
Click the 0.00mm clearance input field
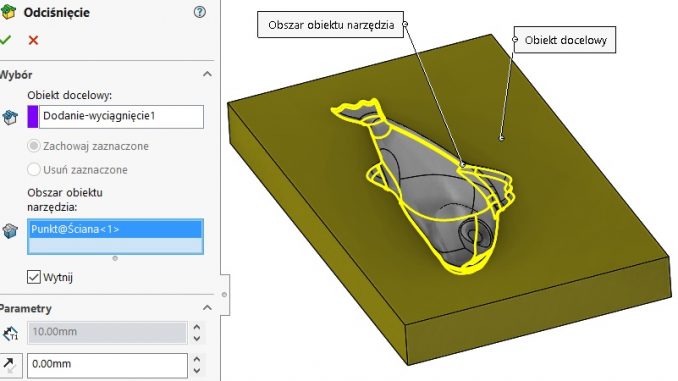(x=107, y=365)
